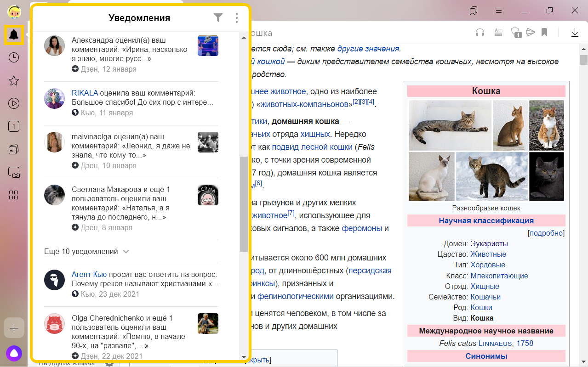Click the "Агент Кью" link
This screenshot has height=367, width=588.
tap(89, 274)
